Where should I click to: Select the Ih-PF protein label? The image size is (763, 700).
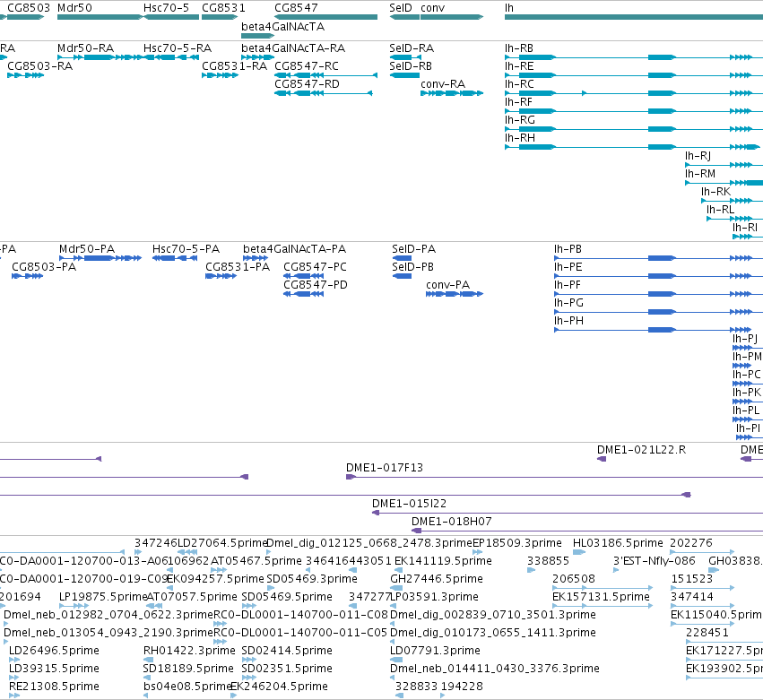coord(568,285)
